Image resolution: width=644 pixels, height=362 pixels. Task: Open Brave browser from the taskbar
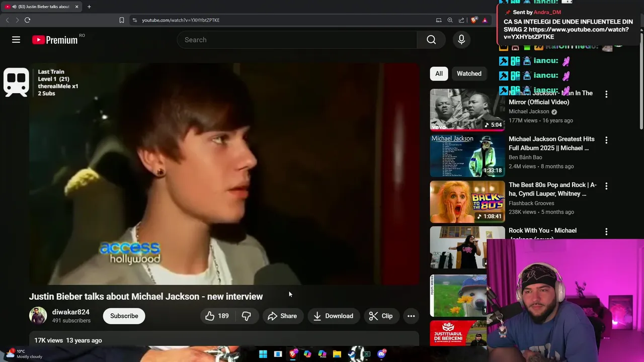293,354
